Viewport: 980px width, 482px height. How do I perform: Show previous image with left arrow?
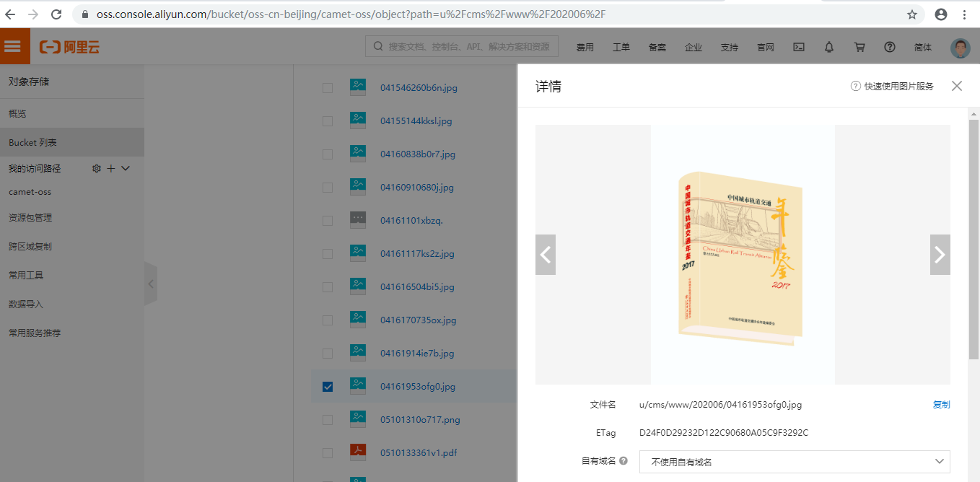[546, 255]
